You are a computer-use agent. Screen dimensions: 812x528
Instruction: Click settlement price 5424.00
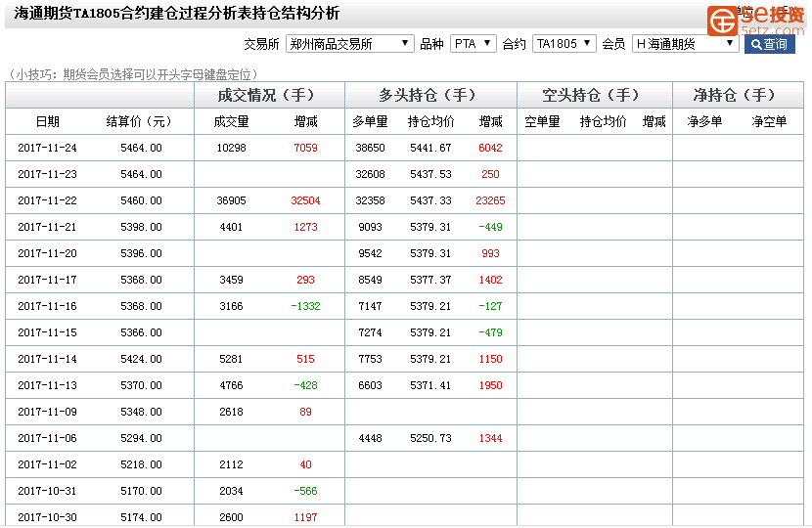(141, 359)
